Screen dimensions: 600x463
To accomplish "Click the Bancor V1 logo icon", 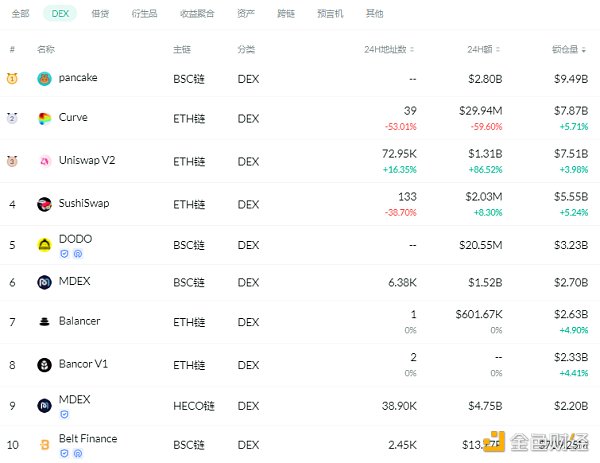I will [x=44, y=365].
